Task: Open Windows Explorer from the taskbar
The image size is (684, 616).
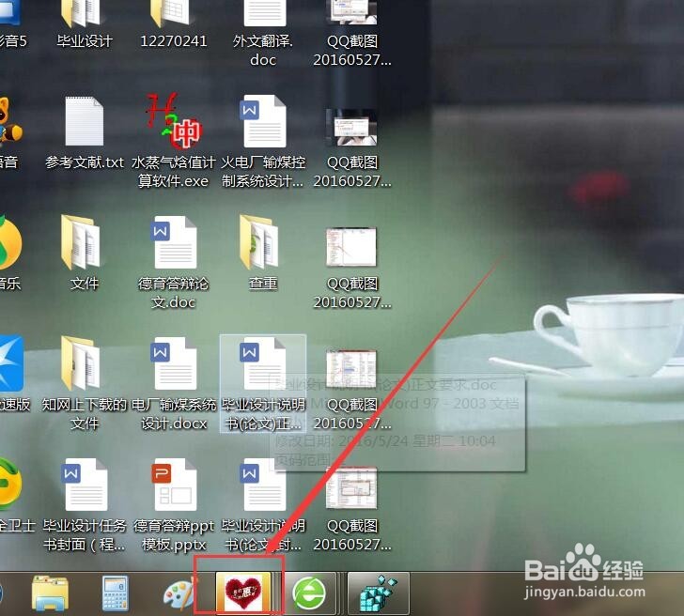Action: (50, 593)
